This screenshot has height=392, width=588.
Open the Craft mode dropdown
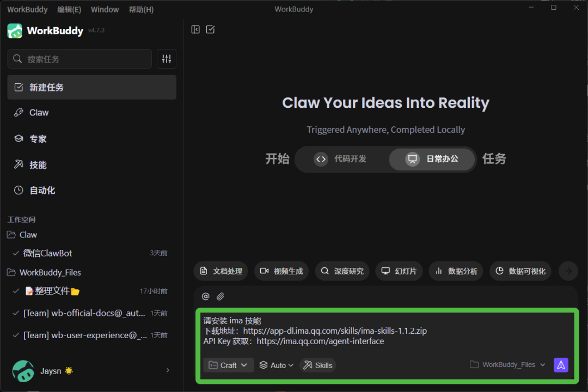tap(228, 365)
